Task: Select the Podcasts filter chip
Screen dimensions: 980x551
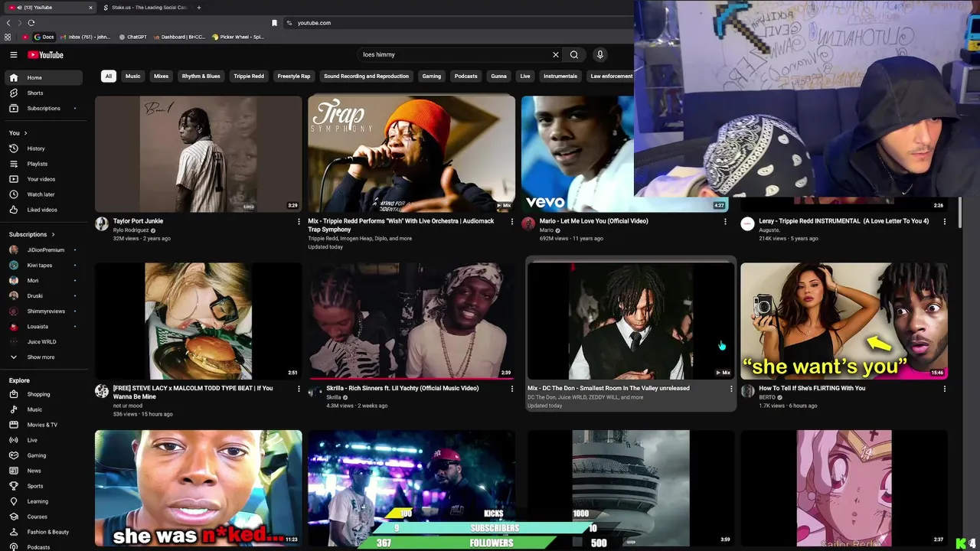Action: tap(465, 76)
